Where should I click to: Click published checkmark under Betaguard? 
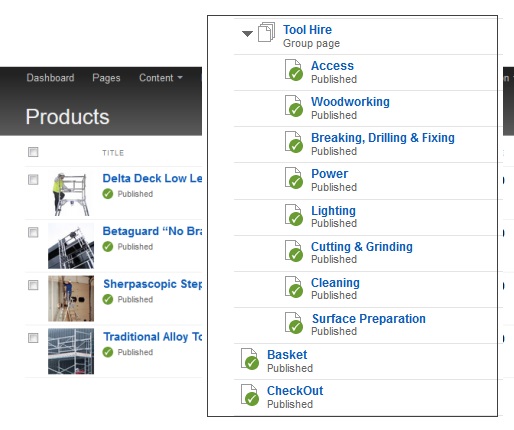click(108, 247)
